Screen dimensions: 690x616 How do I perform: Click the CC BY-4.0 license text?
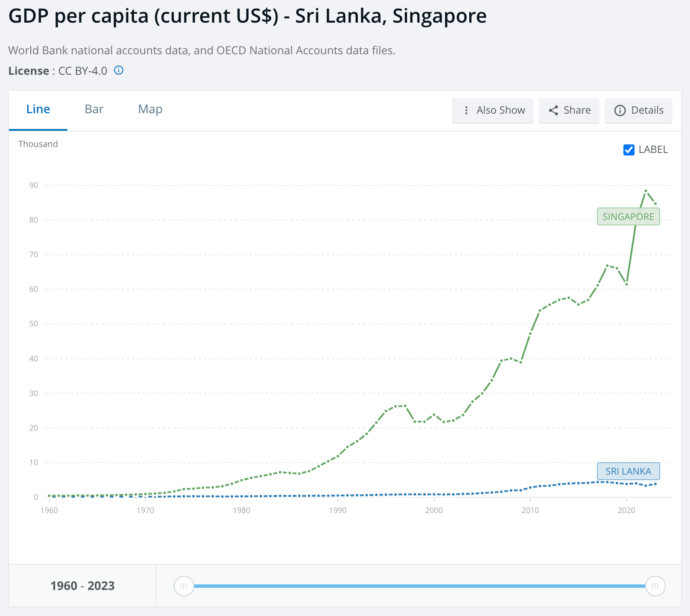[82, 71]
